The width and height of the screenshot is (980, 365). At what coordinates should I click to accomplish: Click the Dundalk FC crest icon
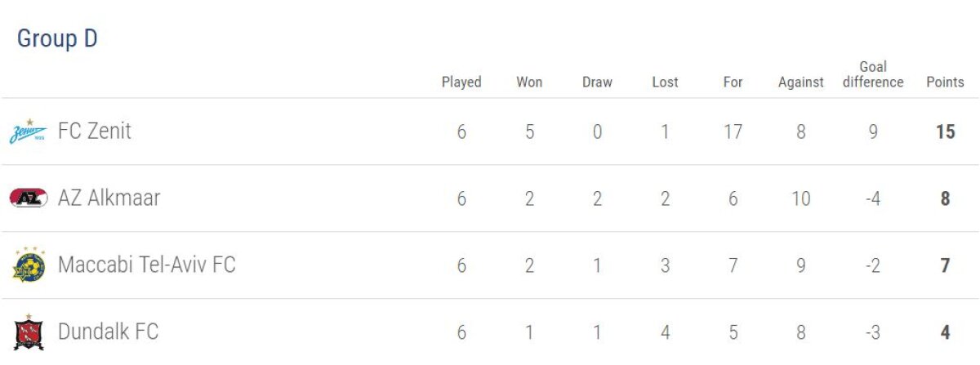click(28, 332)
